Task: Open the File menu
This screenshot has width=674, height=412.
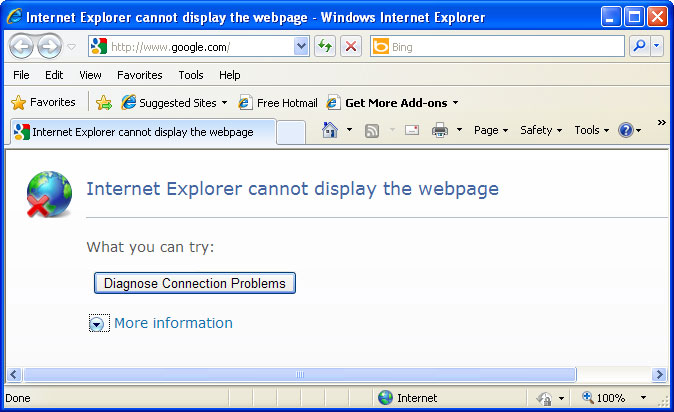Action: (21, 75)
